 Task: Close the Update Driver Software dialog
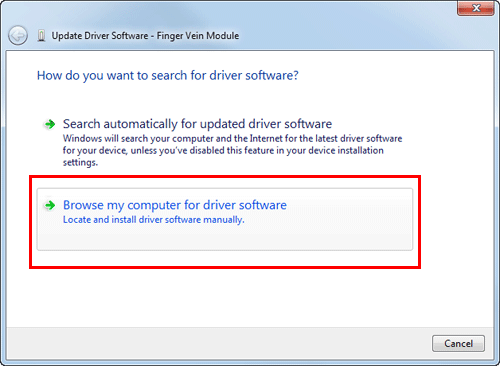(x=476, y=8)
